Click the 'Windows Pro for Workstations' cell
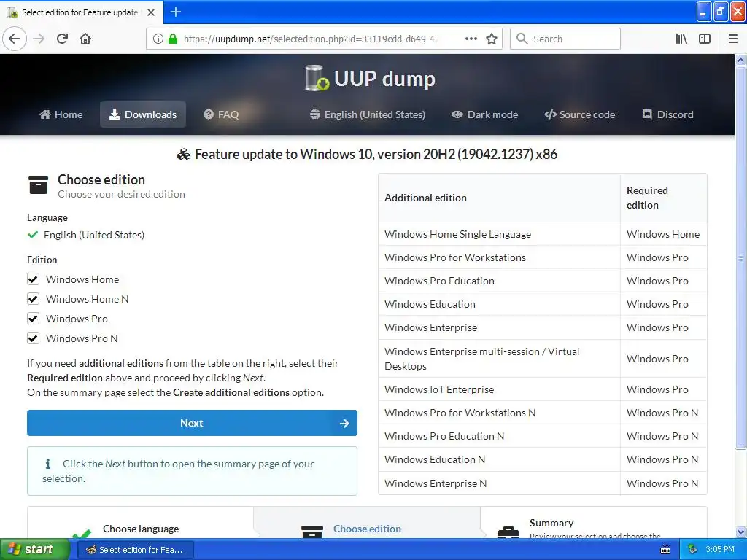747x560 pixels. click(x=499, y=257)
